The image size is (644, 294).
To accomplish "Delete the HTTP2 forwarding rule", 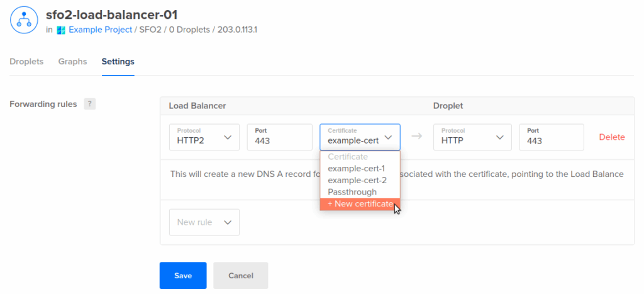I will (x=612, y=137).
